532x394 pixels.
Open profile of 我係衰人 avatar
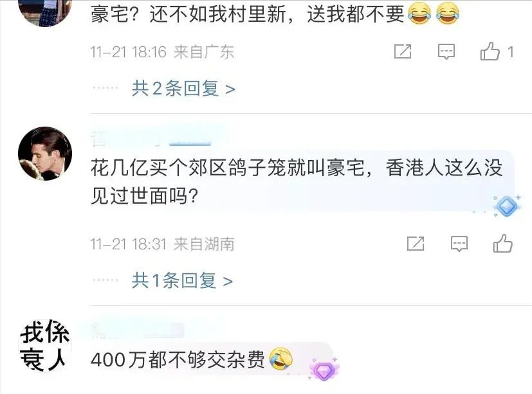tap(45, 346)
